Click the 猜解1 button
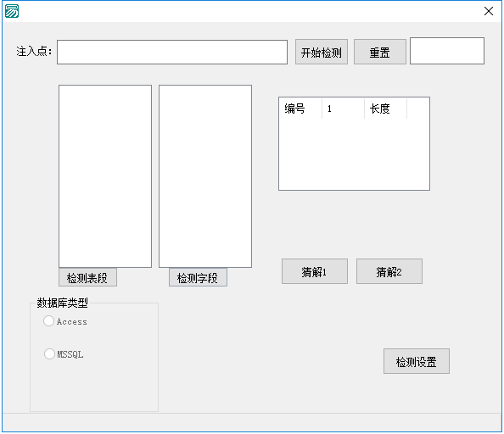Viewport: 504px width, 434px height. tap(314, 271)
